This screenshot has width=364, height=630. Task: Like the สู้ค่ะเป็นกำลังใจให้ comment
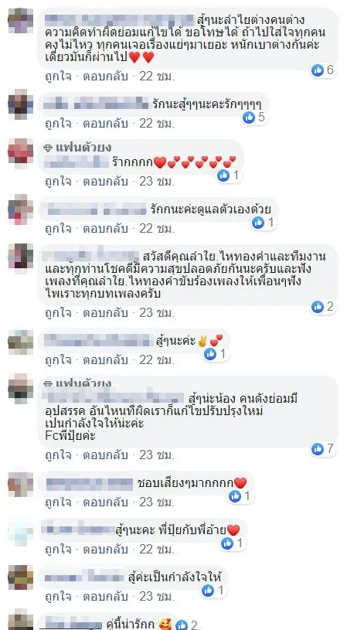(58, 596)
